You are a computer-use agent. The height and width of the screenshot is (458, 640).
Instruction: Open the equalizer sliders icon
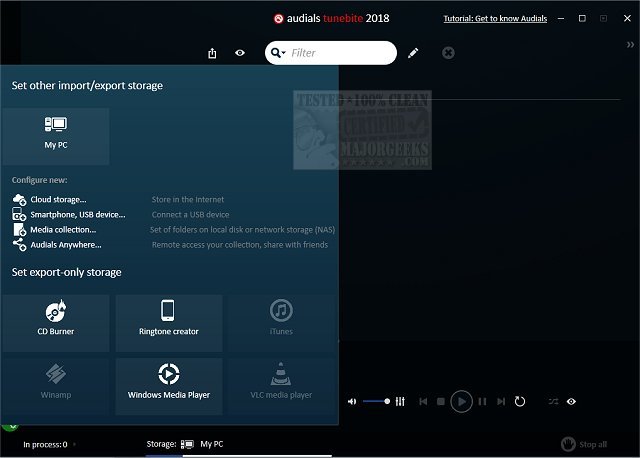(400, 402)
